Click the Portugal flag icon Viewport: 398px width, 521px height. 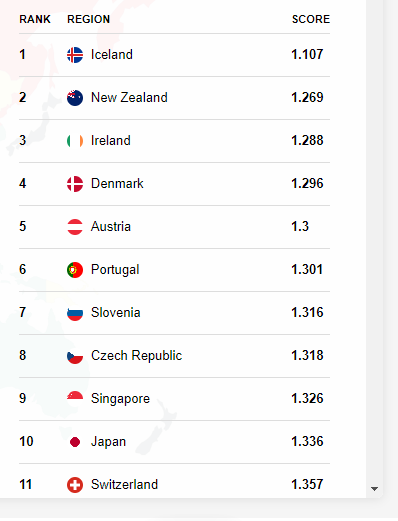[75, 270]
